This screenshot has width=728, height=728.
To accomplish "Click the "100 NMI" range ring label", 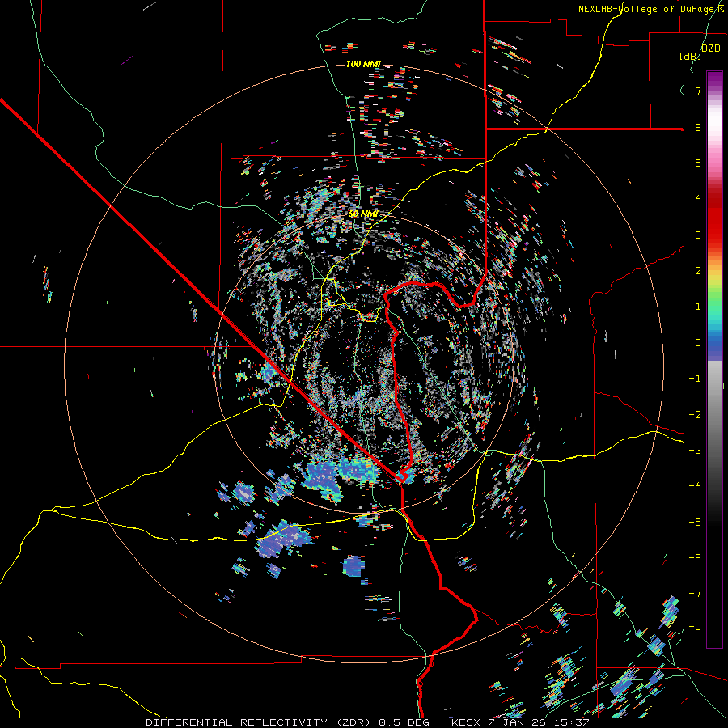I will (363, 64).
